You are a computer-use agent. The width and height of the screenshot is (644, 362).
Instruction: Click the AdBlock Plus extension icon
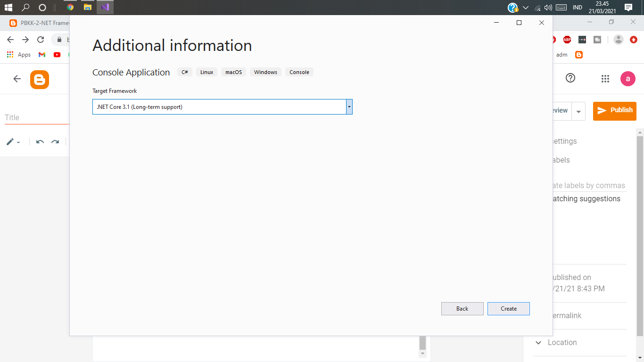coord(567,40)
